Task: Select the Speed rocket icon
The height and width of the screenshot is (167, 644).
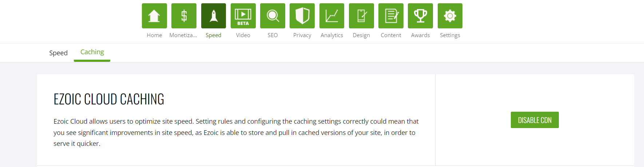Action: tap(214, 16)
